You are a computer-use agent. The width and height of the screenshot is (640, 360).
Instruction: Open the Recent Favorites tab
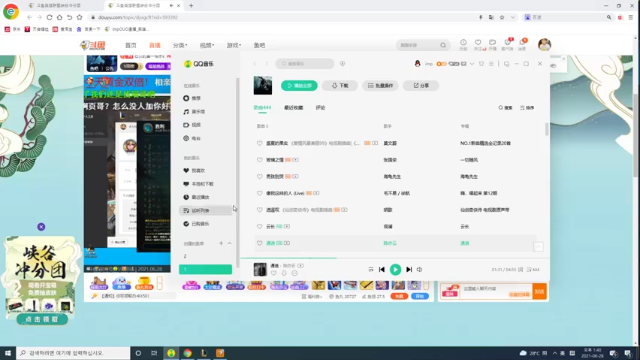[x=293, y=108]
